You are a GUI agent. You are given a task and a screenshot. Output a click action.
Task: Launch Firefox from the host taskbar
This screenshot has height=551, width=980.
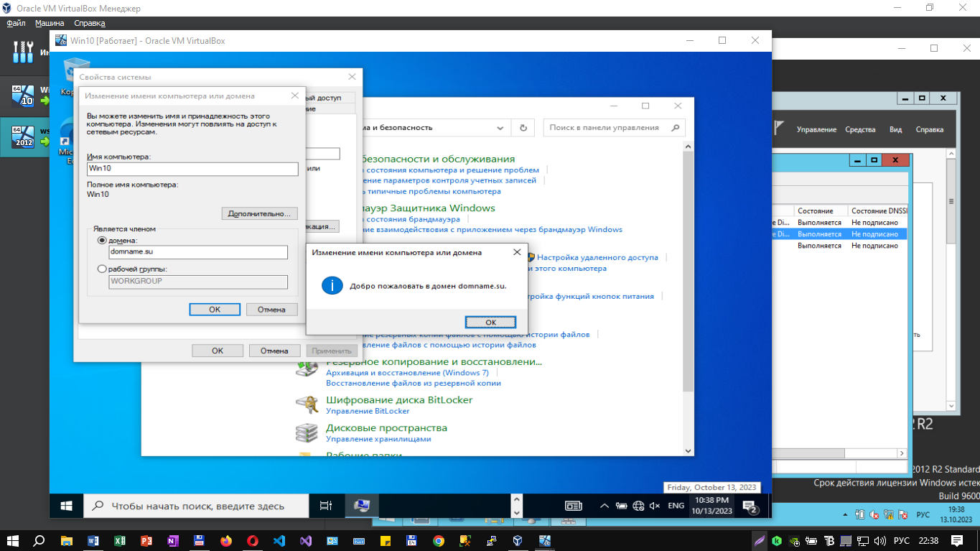tap(226, 540)
